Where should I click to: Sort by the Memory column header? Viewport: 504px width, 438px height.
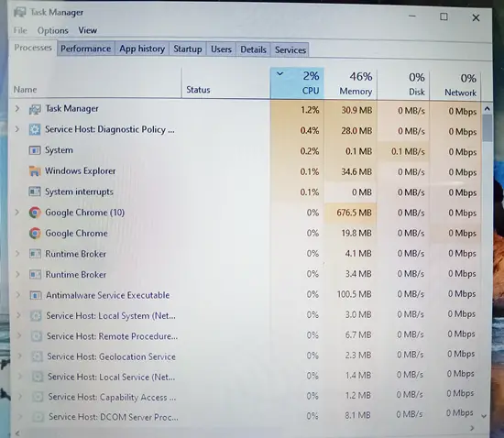pyautogui.click(x=350, y=83)
